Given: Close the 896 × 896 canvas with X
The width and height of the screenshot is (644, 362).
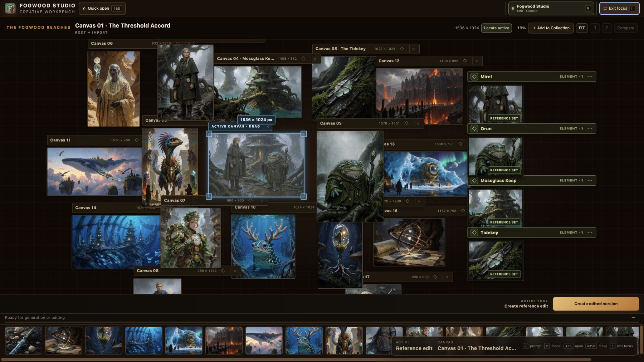Looking at the screenshot, I should click(x=447, y=277).
